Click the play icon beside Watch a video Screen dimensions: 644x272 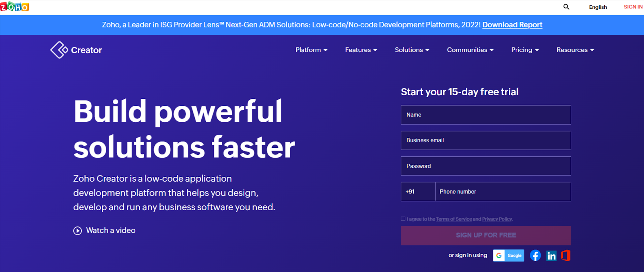[x=78, y=231]
